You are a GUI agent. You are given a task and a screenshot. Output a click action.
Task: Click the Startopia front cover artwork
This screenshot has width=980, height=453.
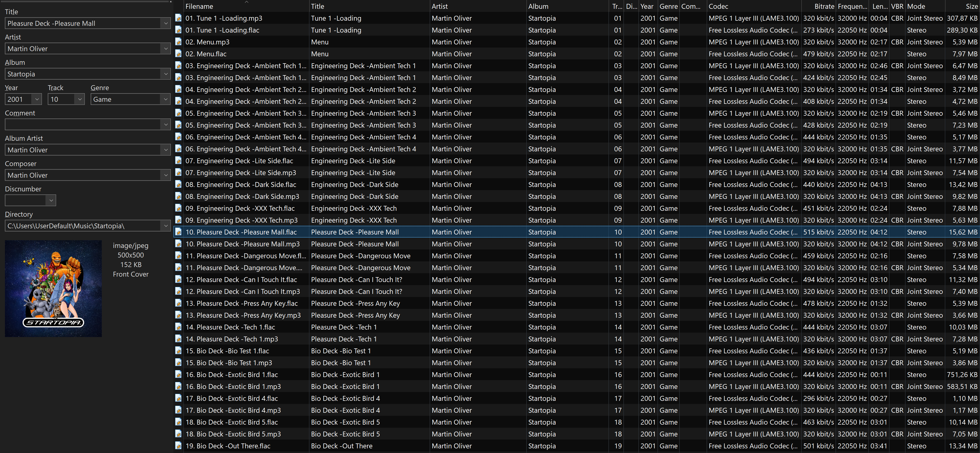tap(53, 288)
